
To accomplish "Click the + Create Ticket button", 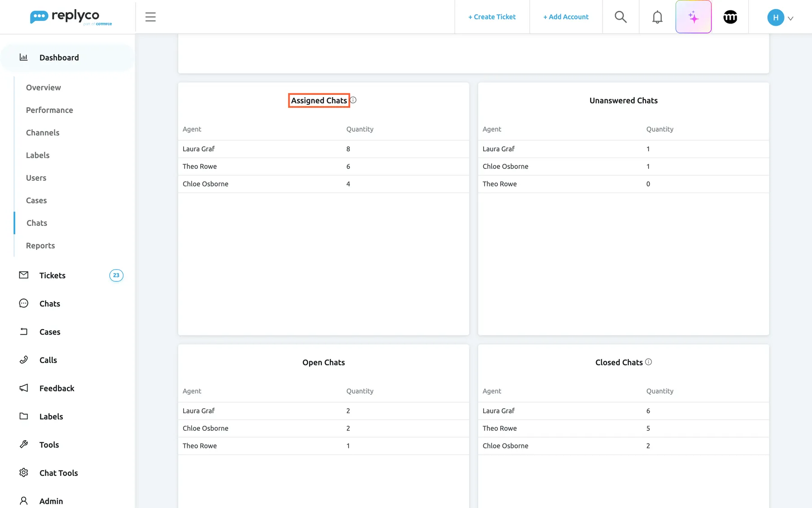I will tap(492, 17).
